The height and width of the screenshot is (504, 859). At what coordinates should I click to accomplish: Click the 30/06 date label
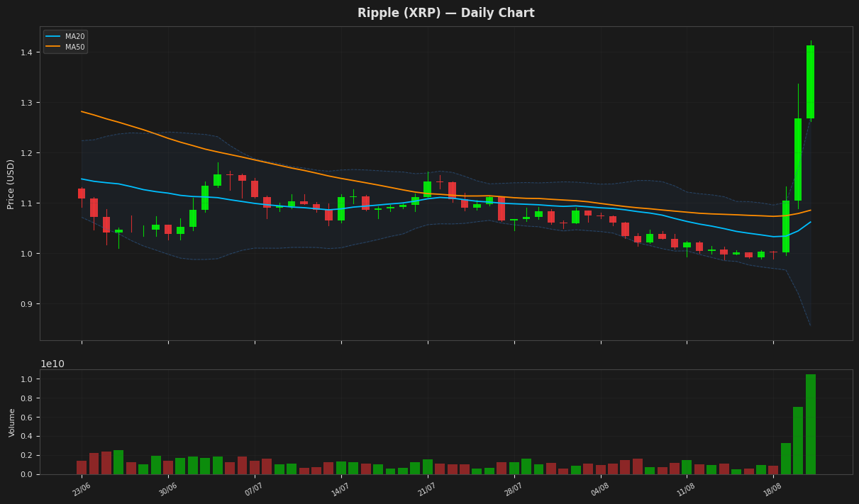[167, 488]
